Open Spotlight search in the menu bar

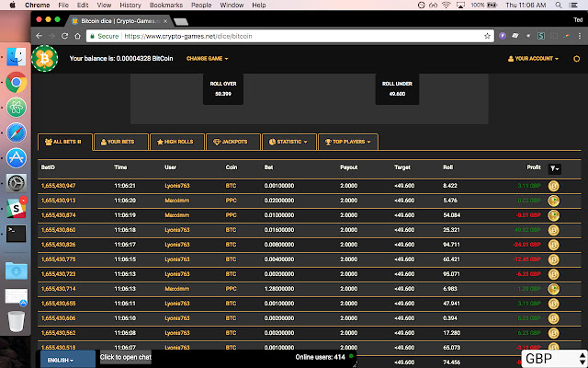click(x=559, y=6)
